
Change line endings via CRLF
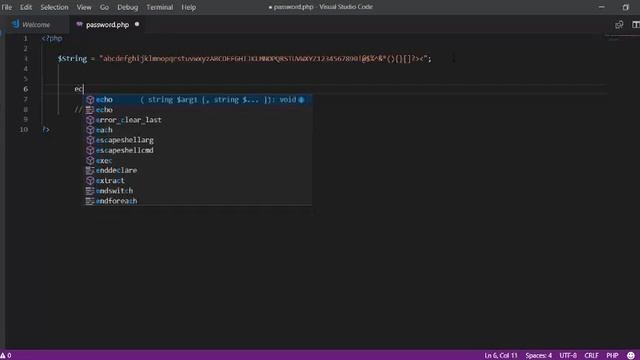[591, 356]
